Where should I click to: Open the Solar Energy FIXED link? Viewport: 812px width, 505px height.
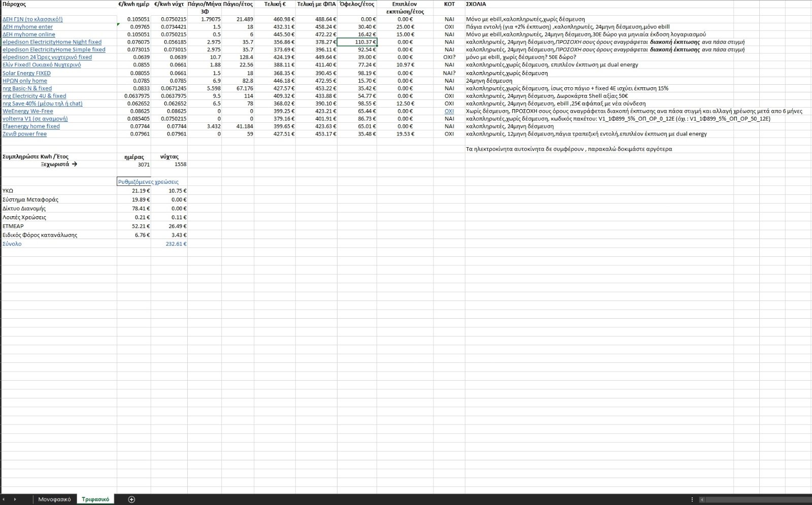click(x=26, y=73)
